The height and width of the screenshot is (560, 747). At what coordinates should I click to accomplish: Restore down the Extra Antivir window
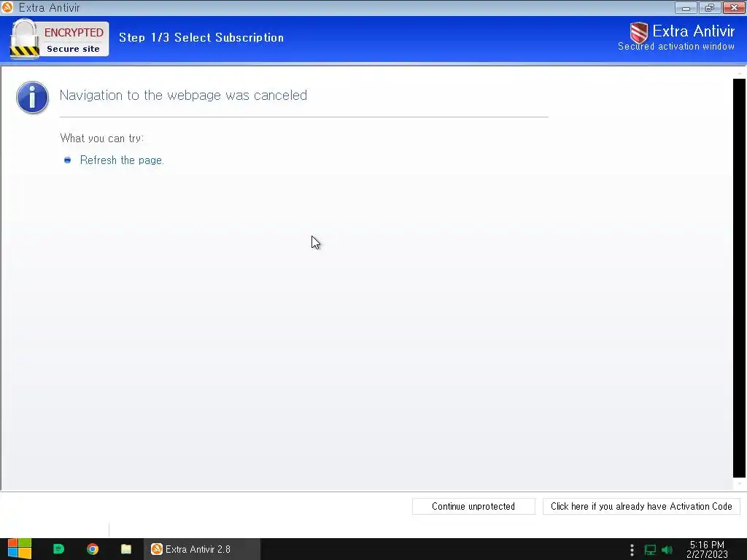(x=710, y=7)
